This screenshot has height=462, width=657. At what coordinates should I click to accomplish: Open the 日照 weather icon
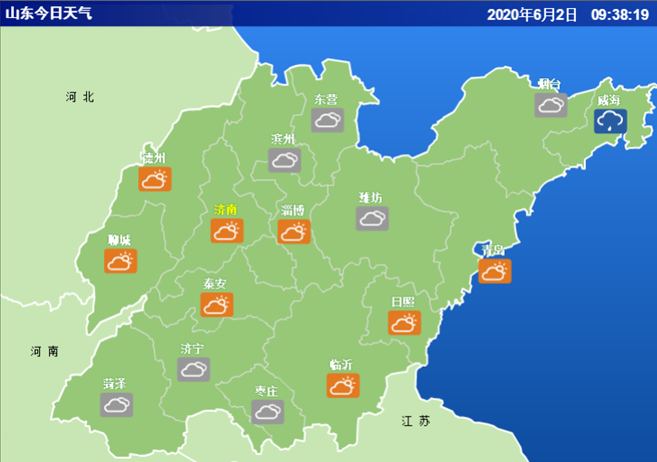pos(405,323)
